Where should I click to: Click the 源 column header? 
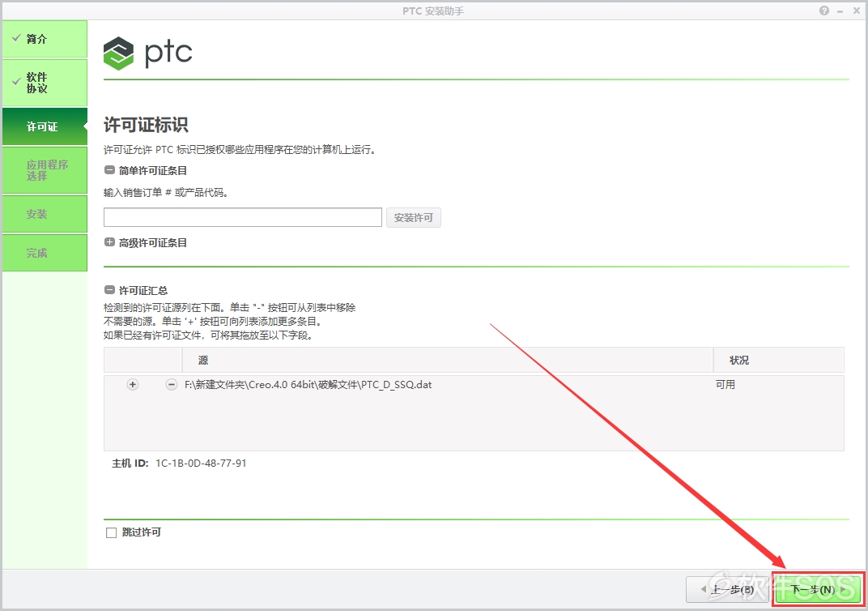(447, 360)
